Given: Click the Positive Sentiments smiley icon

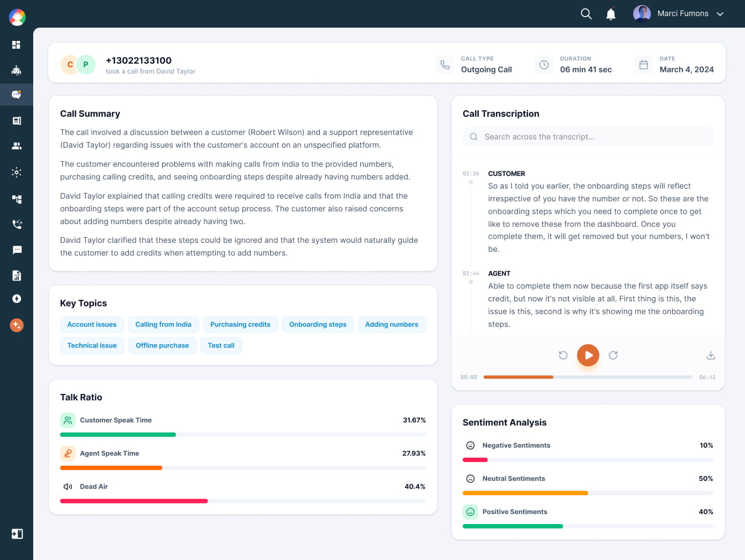Looking at the screenshot, I should coord(470,512).
